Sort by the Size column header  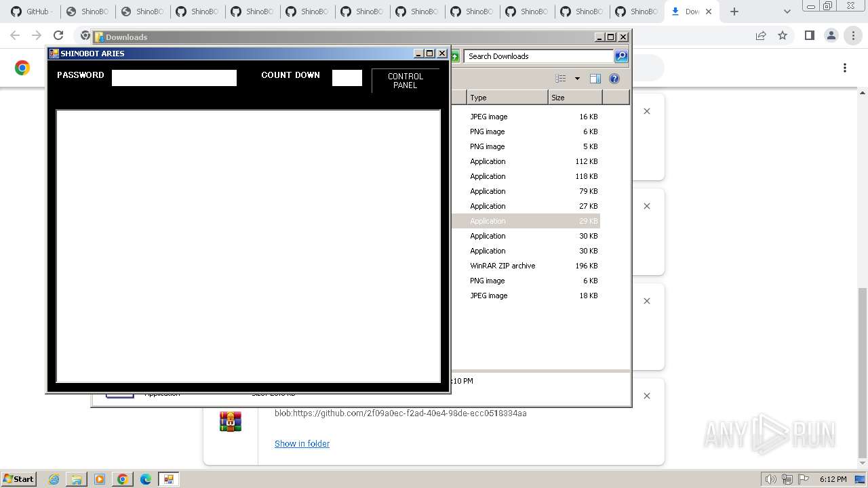[x=575, y=98]
